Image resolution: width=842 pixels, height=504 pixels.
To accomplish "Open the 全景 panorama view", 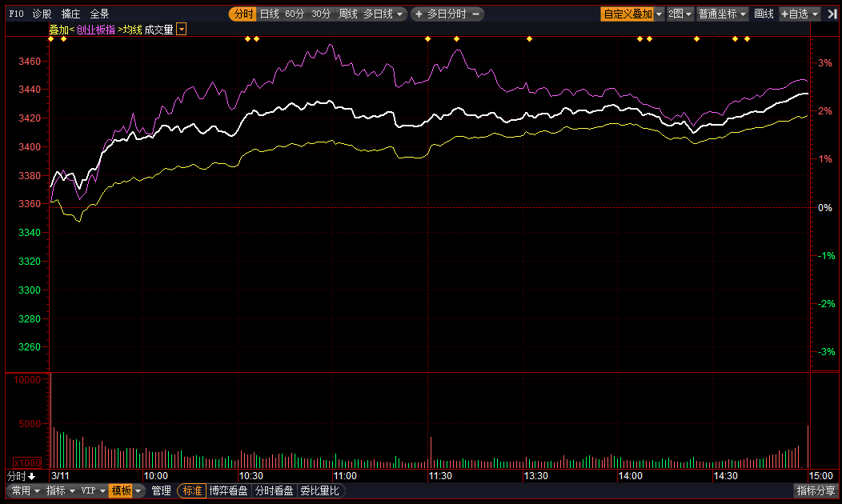I will point(99,14).
